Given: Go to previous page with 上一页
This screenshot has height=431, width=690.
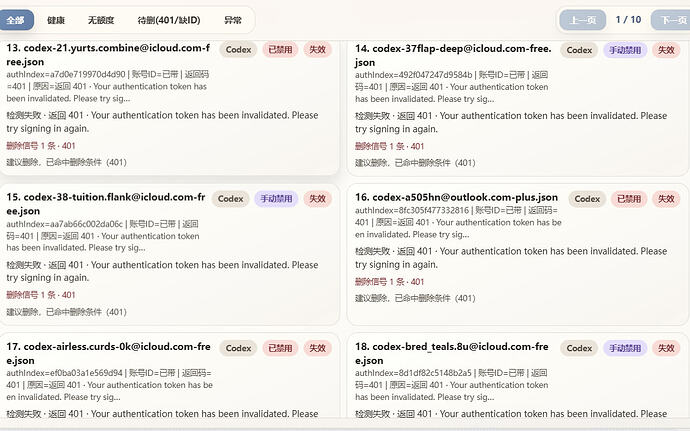Looking at the screenshot, I should [583, 20].
